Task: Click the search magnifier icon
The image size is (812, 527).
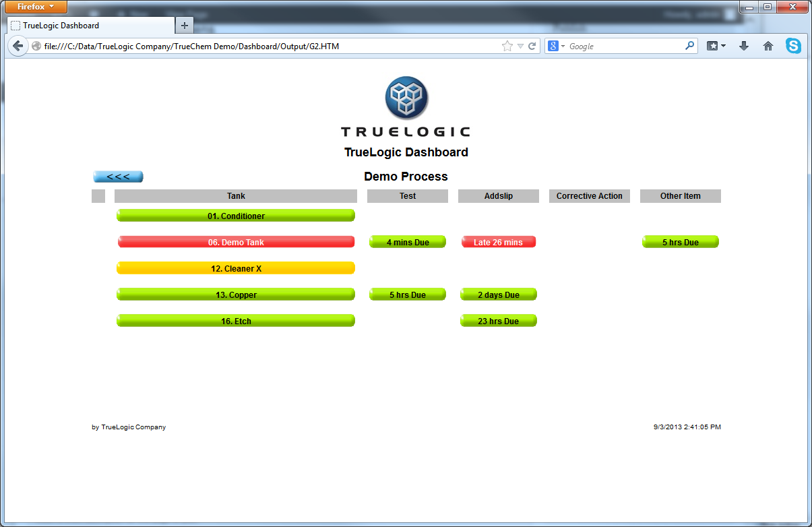Action: 689,46
